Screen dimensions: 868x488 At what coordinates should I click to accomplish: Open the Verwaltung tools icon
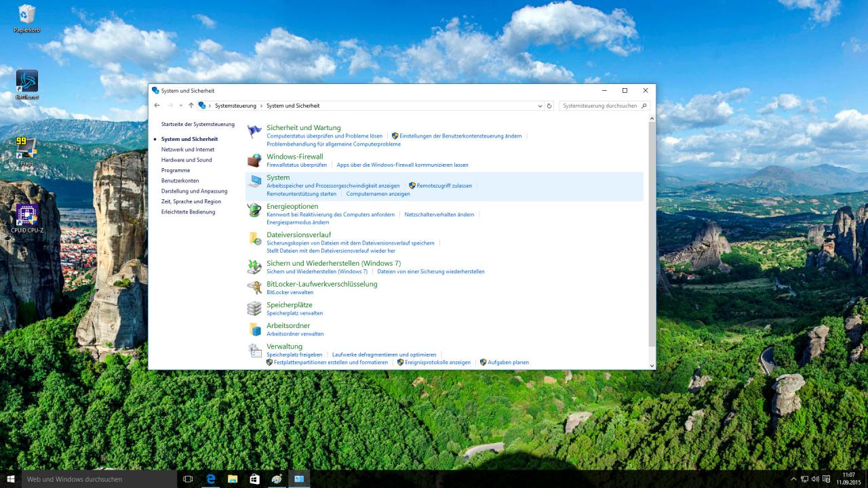[x=254, y=350]
